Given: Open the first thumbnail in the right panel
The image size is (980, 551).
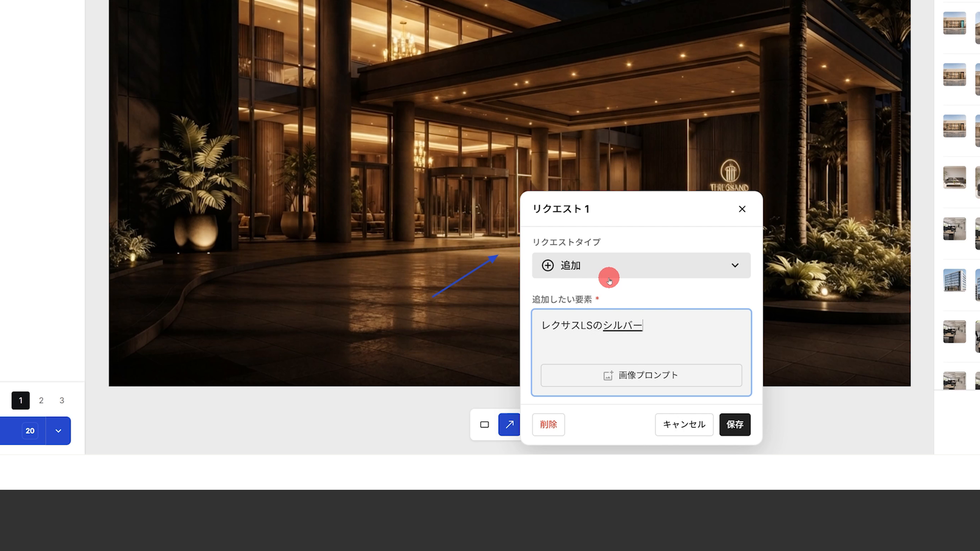Looking at the screenshot, I should 954,23.
